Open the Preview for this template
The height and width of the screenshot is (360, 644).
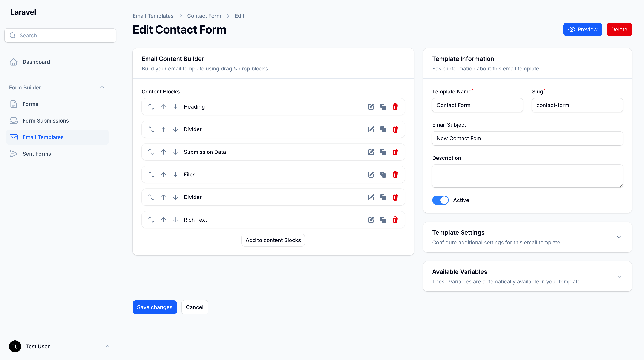click(582, 29)
